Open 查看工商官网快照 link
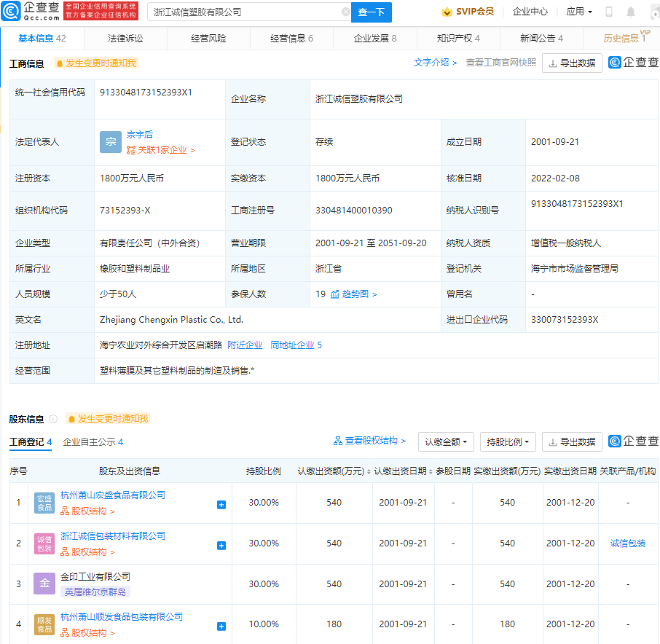 click(501, 63)
